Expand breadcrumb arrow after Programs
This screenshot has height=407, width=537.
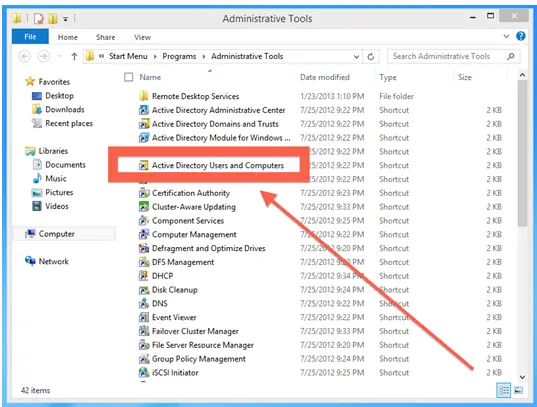[204, 57]
